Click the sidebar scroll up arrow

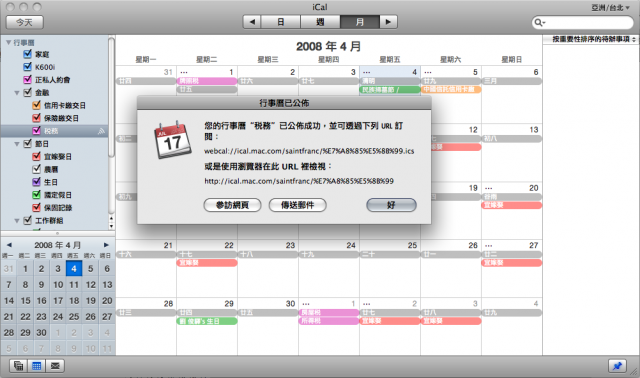111,219
